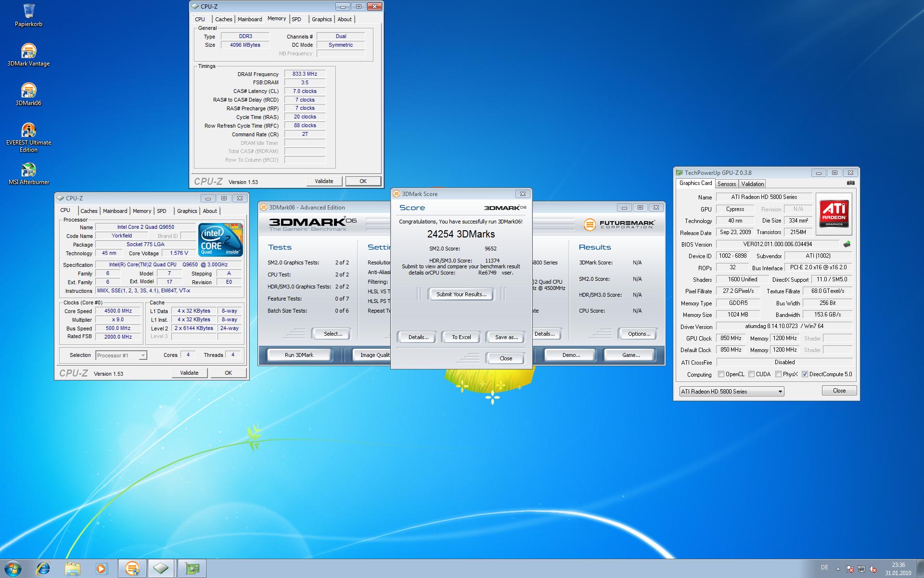Switch to CPU-Z taskbar button
This screenshot has height=578, width=924.
[x=161, y=569]
